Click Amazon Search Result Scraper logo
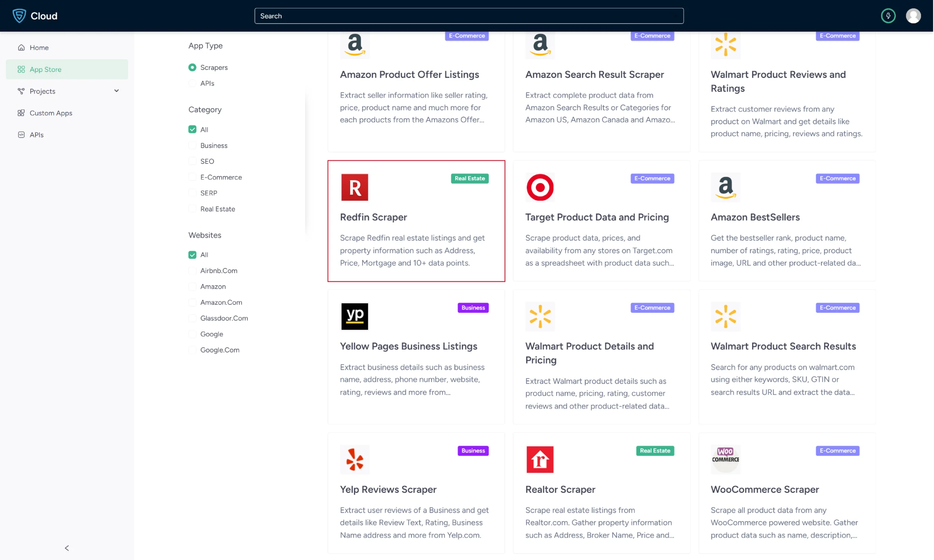The image size is (934, 560). click(540, 44)
